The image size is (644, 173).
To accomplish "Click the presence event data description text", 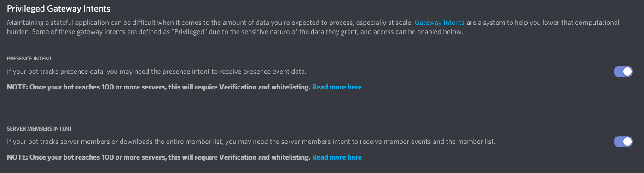I will (x=157, y=72).
